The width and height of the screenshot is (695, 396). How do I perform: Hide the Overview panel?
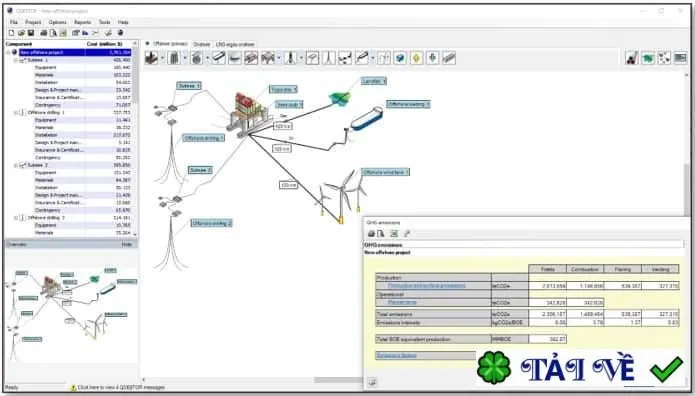pyautogui.click(x=127, y=244)
